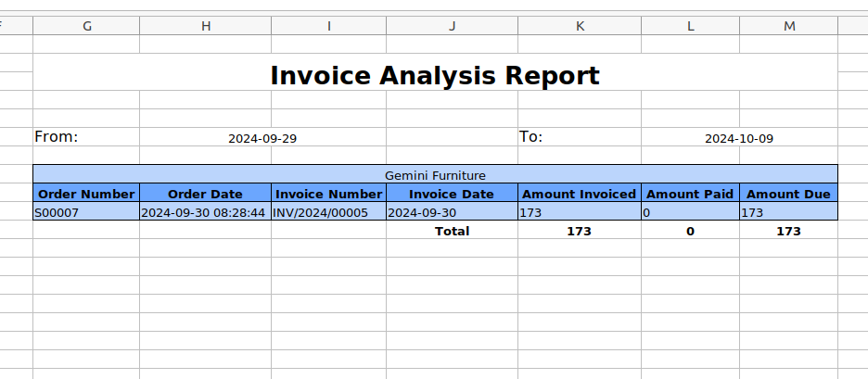868x379 pixels.
Task: Click column I header
Action: tap(329, 26)
